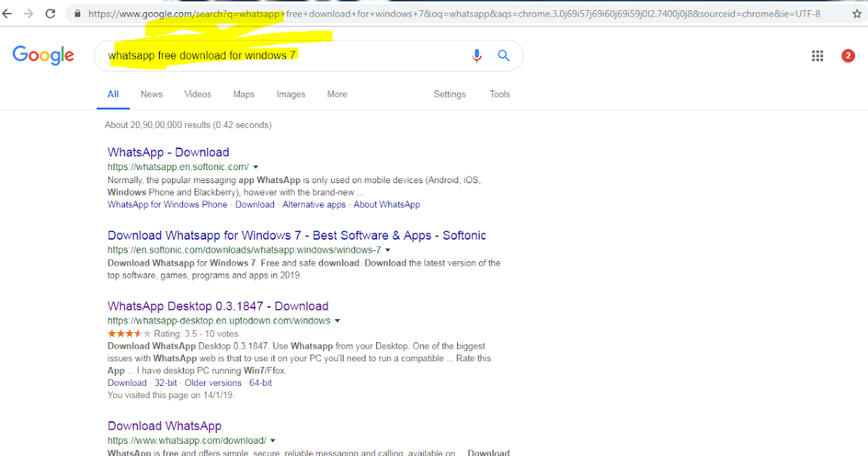Select the All results tab
Image resolution: width=868 pixels, height=456 pixels.
(114, 94)
